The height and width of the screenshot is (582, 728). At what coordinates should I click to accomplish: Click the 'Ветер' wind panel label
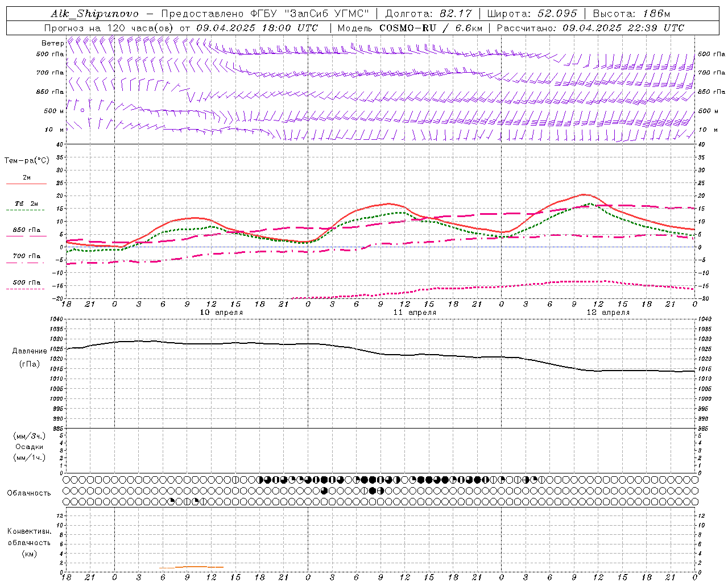tap(52, 43)
